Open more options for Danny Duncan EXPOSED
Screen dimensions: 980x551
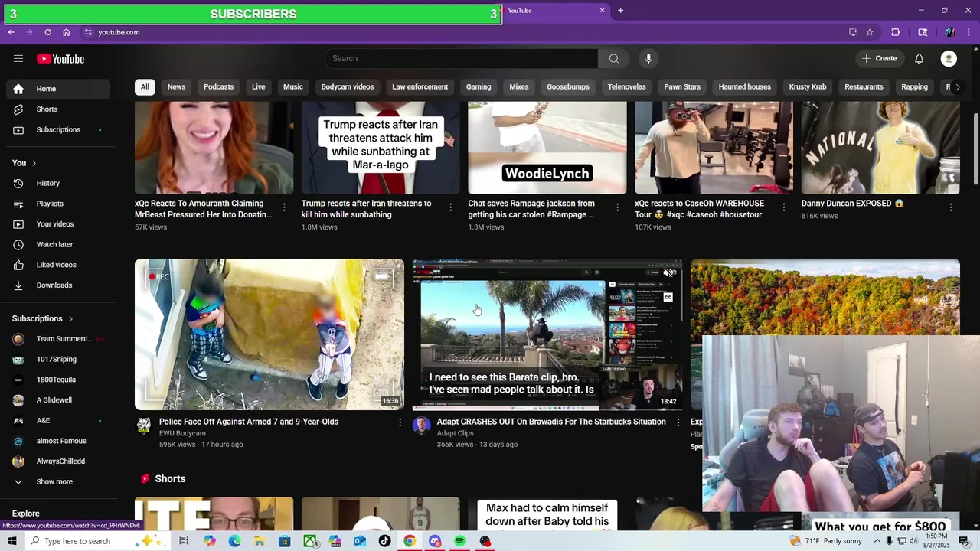pos(951,207)
